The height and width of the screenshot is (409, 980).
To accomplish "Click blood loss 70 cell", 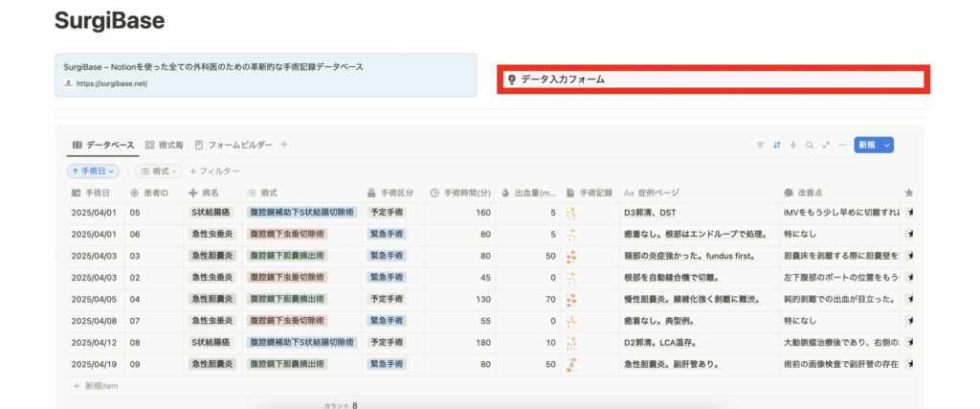I will tap(528, 299).
